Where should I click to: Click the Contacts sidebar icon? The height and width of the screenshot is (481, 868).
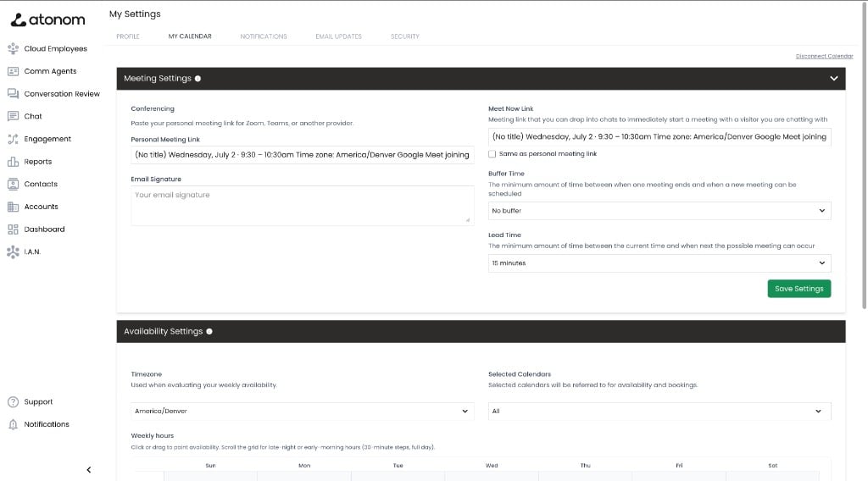click(x=14, y=184)
